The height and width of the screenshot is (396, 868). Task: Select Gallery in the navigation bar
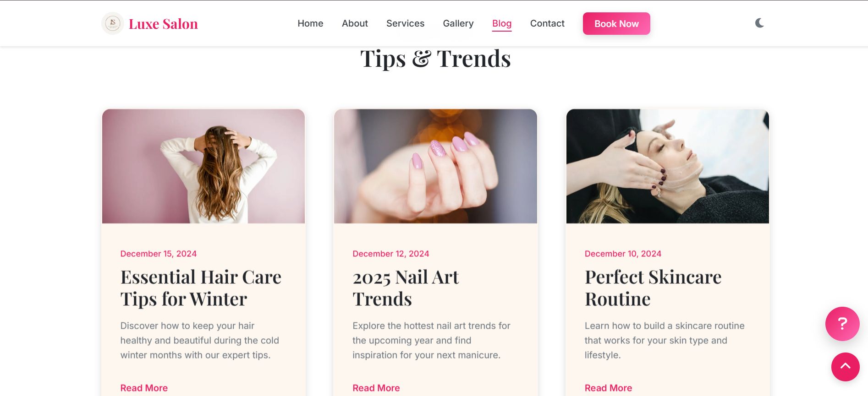458,23
